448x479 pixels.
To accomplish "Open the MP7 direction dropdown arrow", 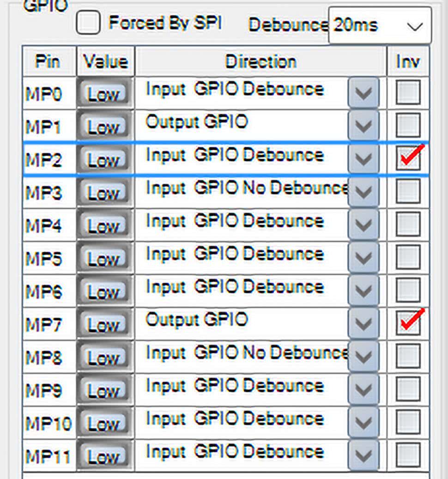I will point(363,324).
